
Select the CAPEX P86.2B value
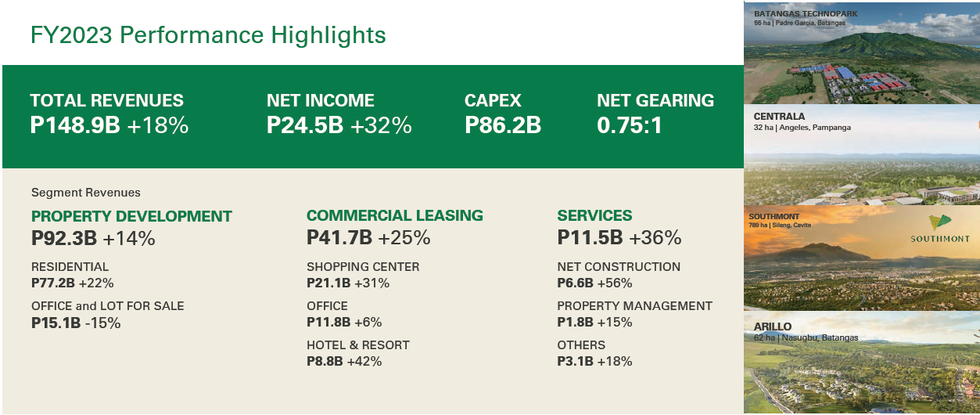(x=503, y=125)
